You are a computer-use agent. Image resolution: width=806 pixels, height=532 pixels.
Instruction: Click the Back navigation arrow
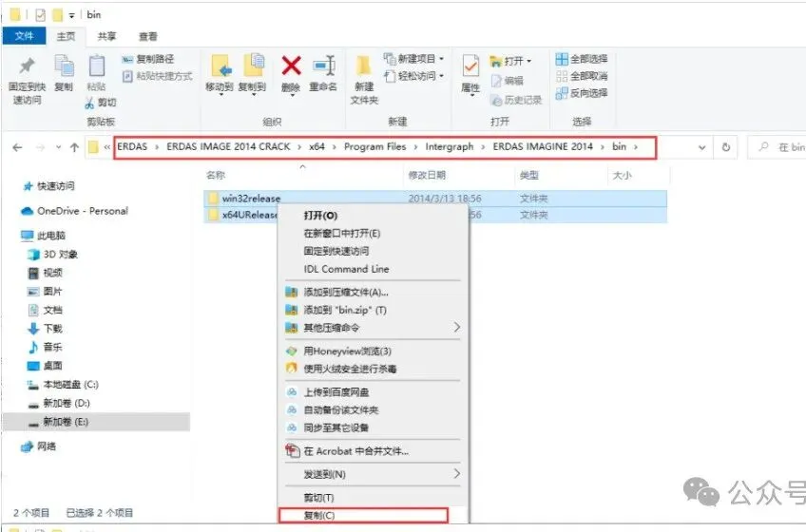click(17, 147)
